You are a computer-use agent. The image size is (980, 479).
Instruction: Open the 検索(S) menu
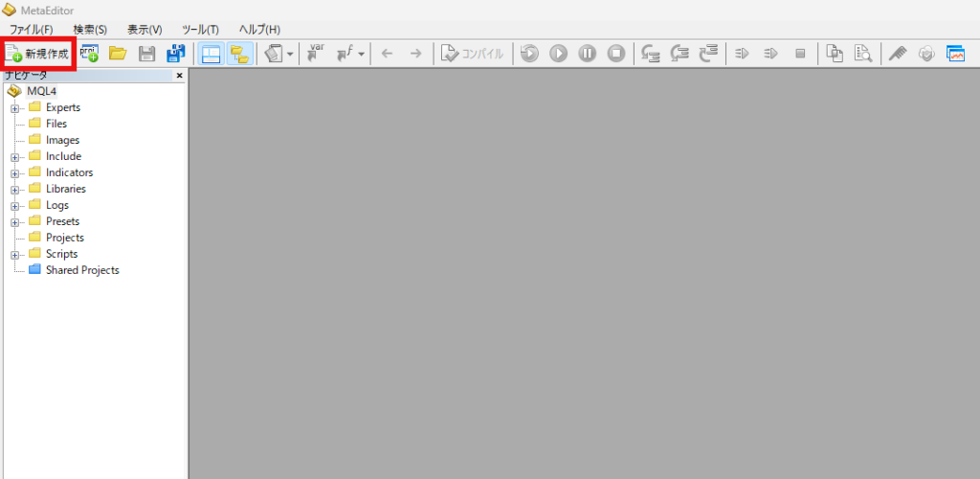point(90,30)
